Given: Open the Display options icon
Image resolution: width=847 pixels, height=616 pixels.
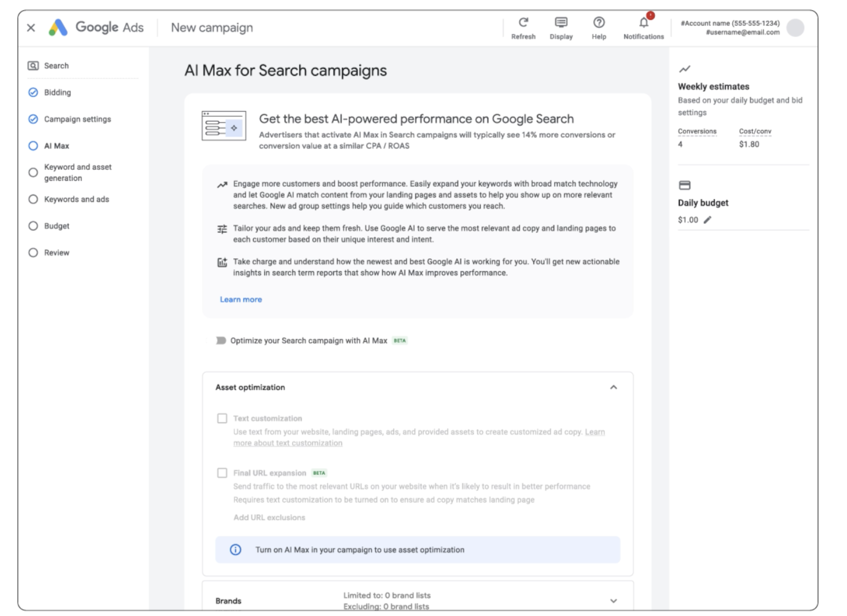Looking at the screenshot, I should click(561, 22).
